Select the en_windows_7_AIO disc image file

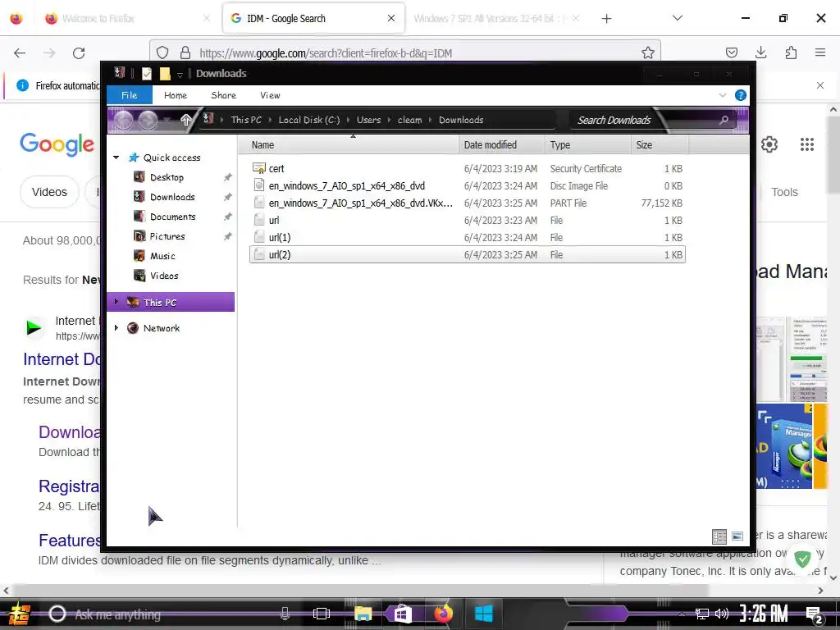(467, 186)
